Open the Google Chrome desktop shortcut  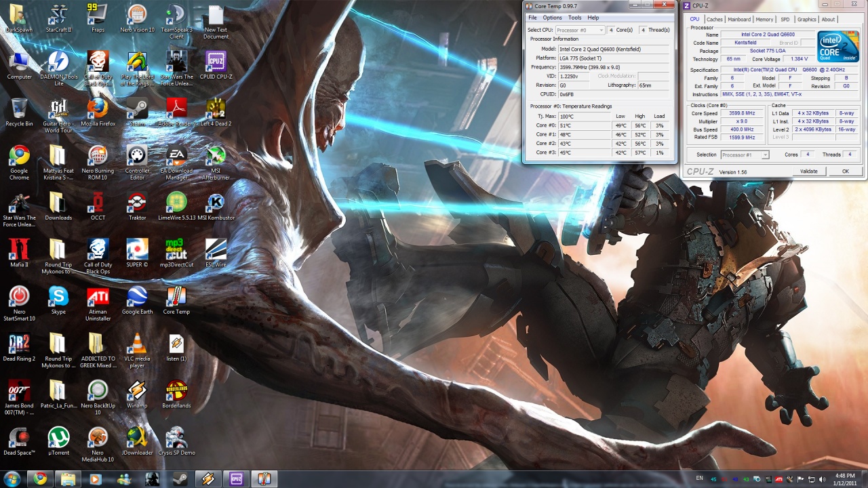click(19, 163)
